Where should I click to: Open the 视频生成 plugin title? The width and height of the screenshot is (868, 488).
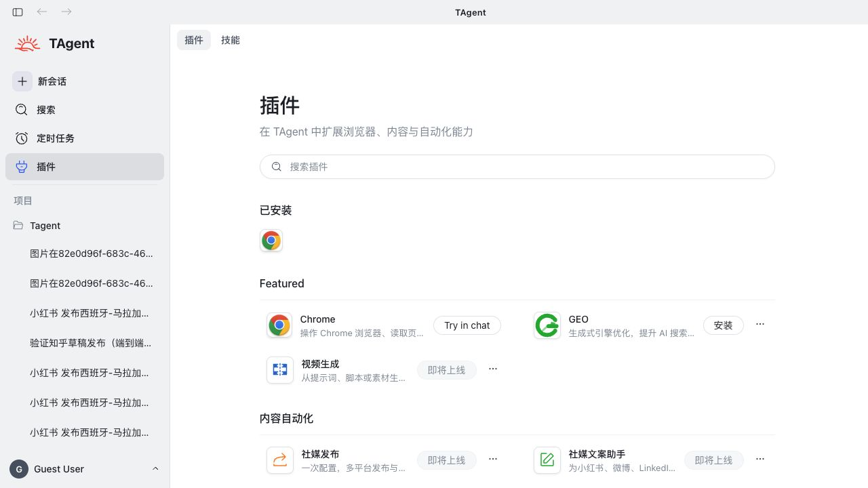pos(320,364)
